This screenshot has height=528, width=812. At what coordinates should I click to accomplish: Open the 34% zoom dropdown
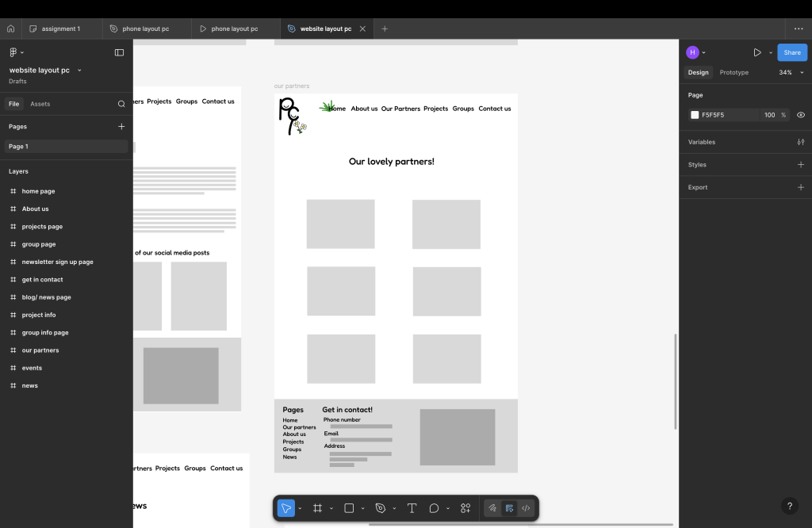click(x=789, y=72)
